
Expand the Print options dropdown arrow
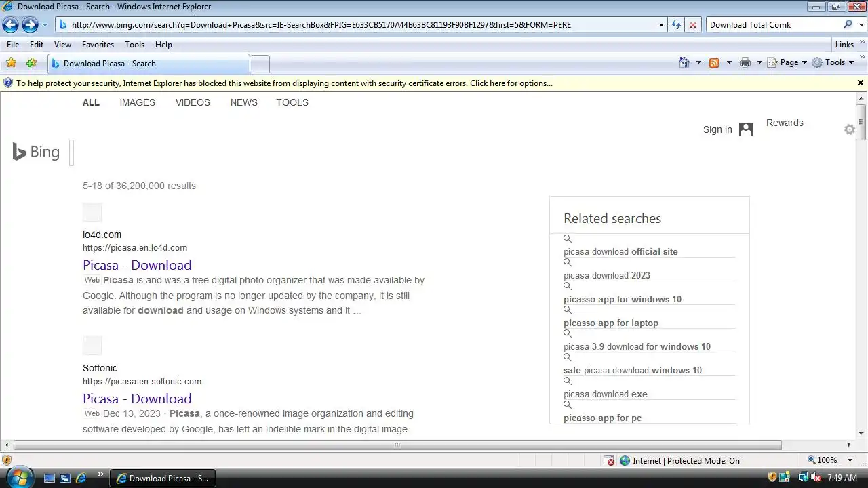(x=759, y=62)
